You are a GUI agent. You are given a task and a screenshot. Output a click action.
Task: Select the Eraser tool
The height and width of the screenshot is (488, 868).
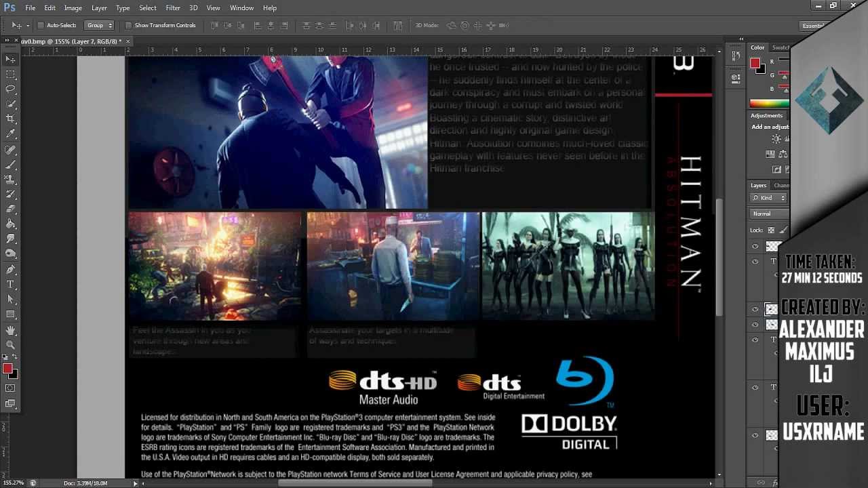[11, 209]
